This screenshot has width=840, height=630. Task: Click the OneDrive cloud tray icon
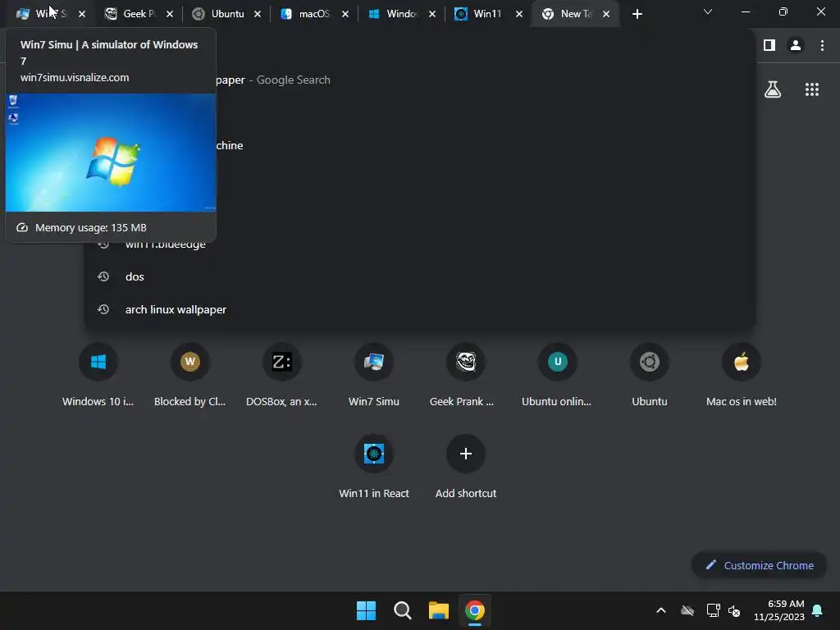[x=687, y=610]
